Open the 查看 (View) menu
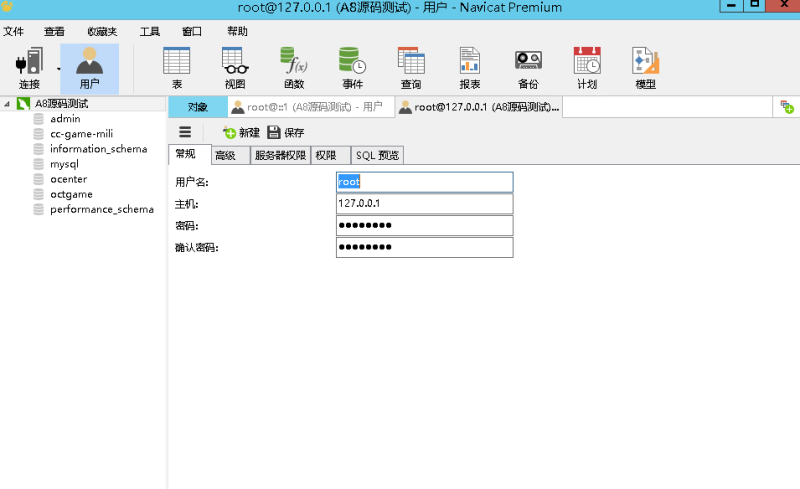The width and height of the screenshot is (800, 489). coord(54,32)
